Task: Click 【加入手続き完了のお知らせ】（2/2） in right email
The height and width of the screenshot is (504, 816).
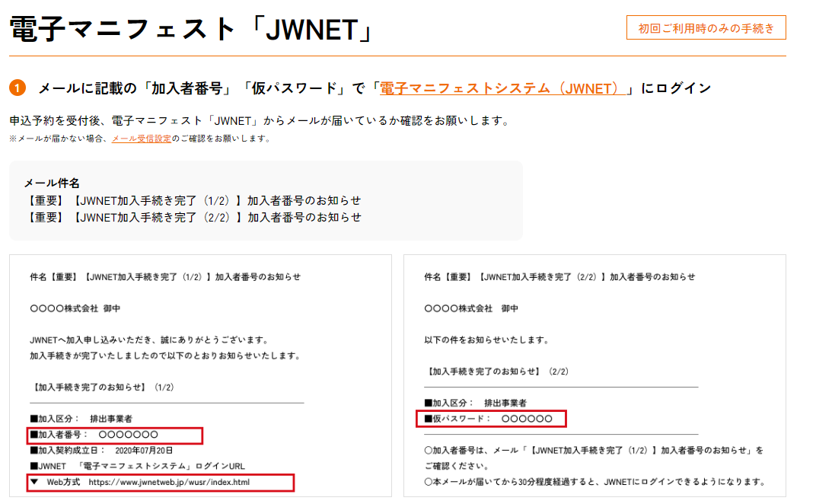Action: click(497, 372)
